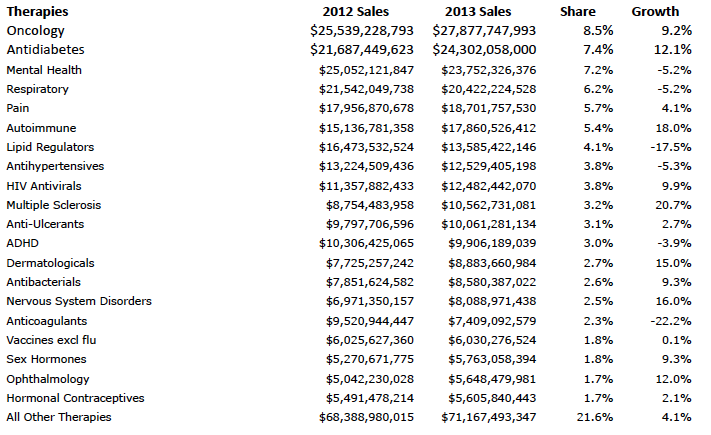Click Respiratory 2013 sales value
Viewport: 711px width, 435px height.
point(488,89)
